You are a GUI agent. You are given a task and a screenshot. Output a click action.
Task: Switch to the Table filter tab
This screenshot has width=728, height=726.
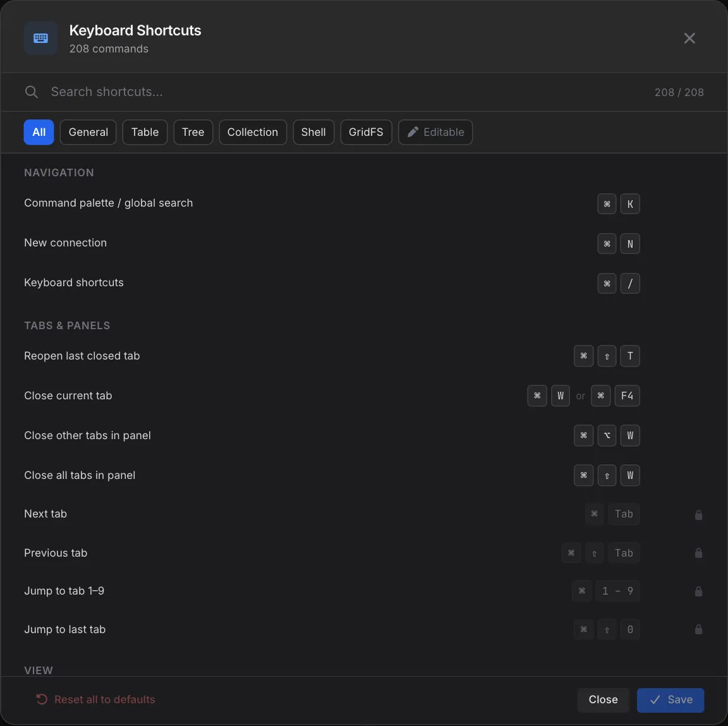(x=145, y=132)
